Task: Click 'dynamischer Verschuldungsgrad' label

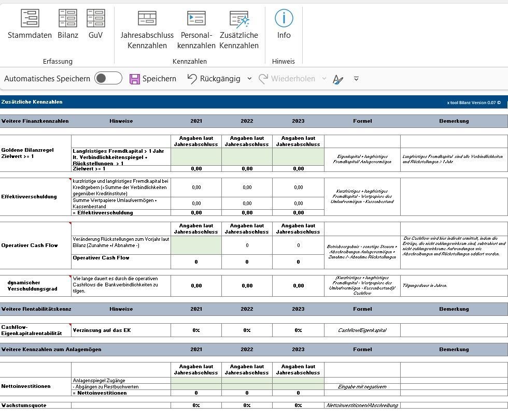Action: point(32,286)
